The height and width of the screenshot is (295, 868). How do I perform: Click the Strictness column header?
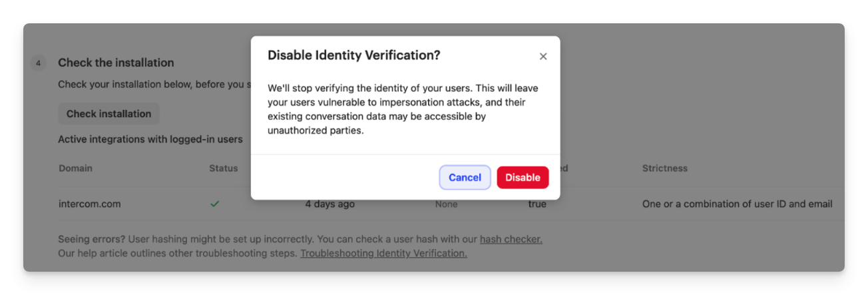[x=664, y=168]
